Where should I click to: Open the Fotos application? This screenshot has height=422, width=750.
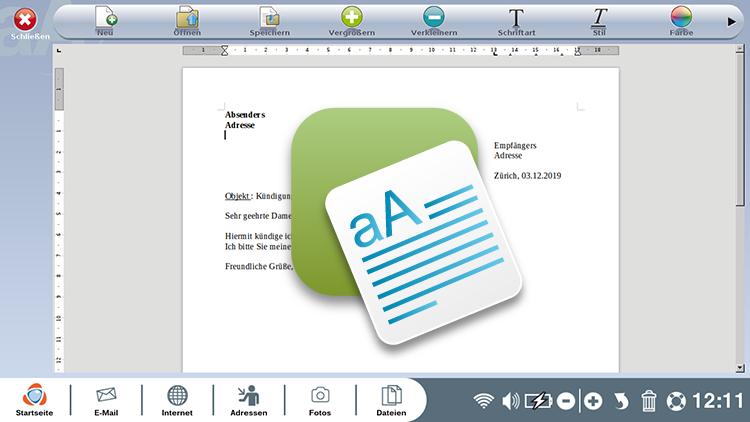[x=320, y=400]
